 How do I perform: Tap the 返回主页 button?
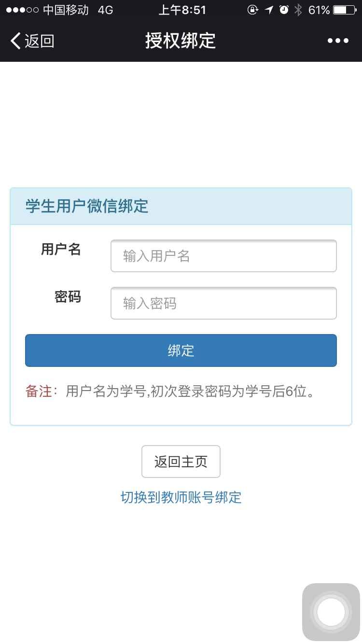point(181,462)
